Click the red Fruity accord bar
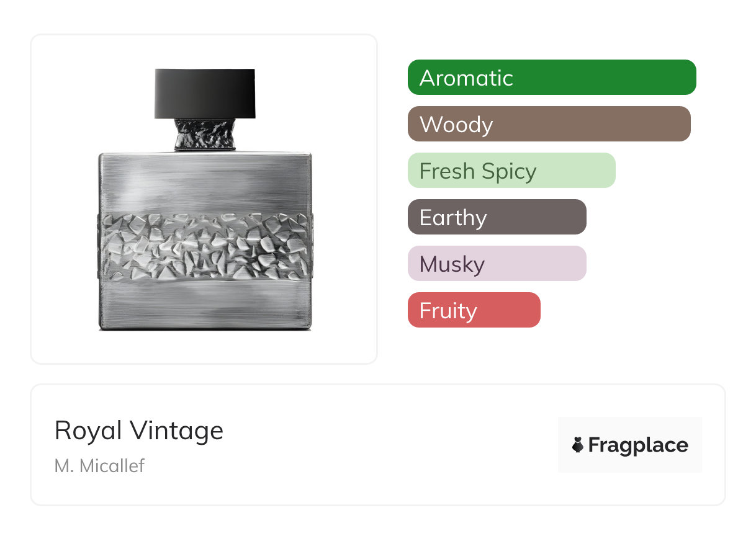756x536 pixels. 474,310
